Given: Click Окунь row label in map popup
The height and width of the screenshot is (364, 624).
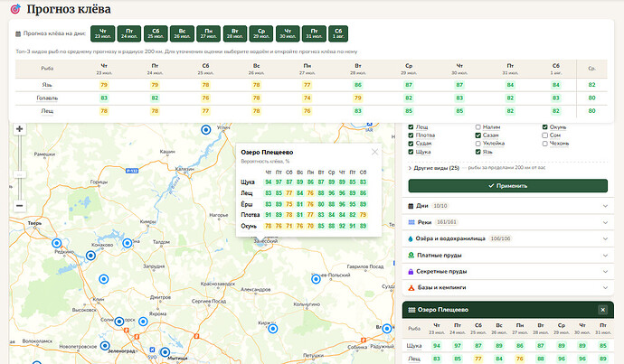Looking at the screenshot, I should pyautogui.click(x=249, y=226).
